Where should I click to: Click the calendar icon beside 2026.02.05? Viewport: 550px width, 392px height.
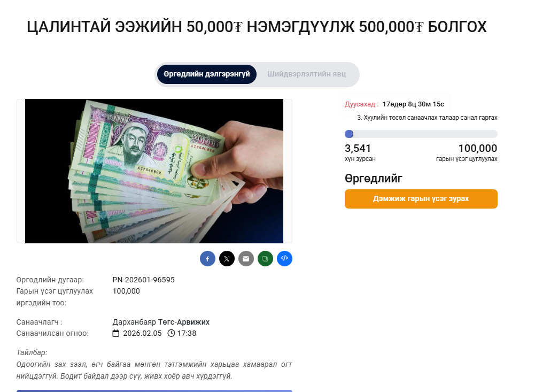tap(116, 333)
